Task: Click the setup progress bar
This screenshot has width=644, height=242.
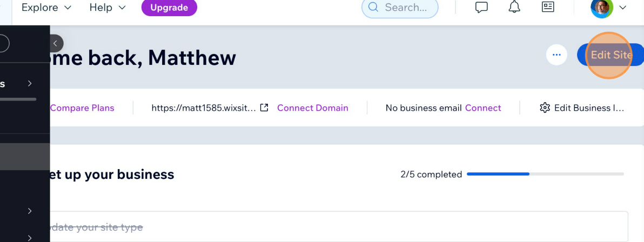Action: (x=545, y=174)
